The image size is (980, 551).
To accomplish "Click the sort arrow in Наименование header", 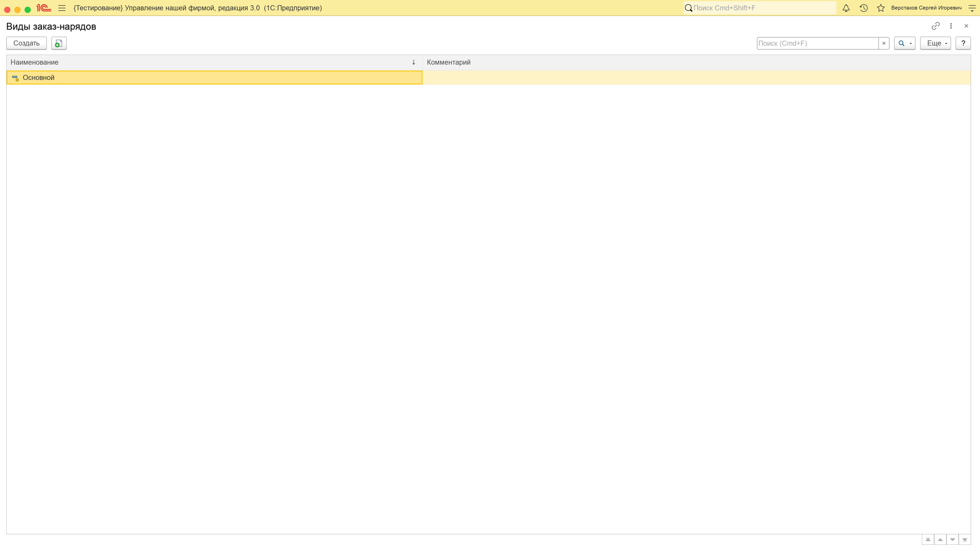I will click(x=413, y=62).
